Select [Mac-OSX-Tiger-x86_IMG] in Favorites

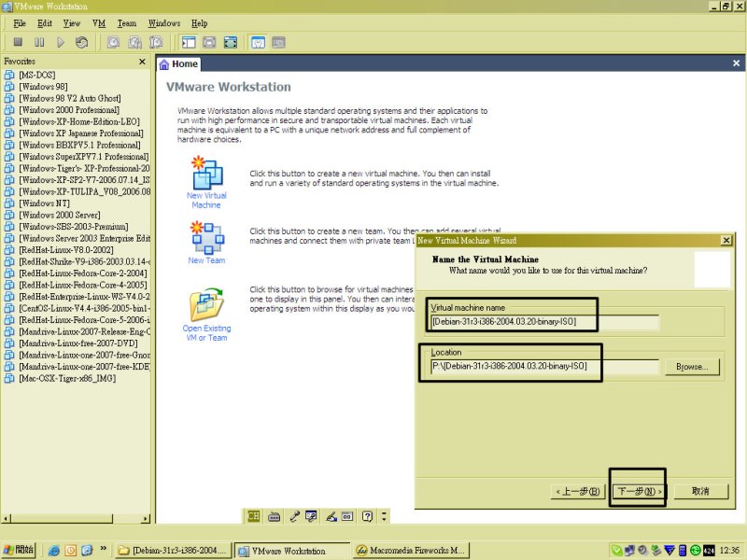[x=67, y=379]
